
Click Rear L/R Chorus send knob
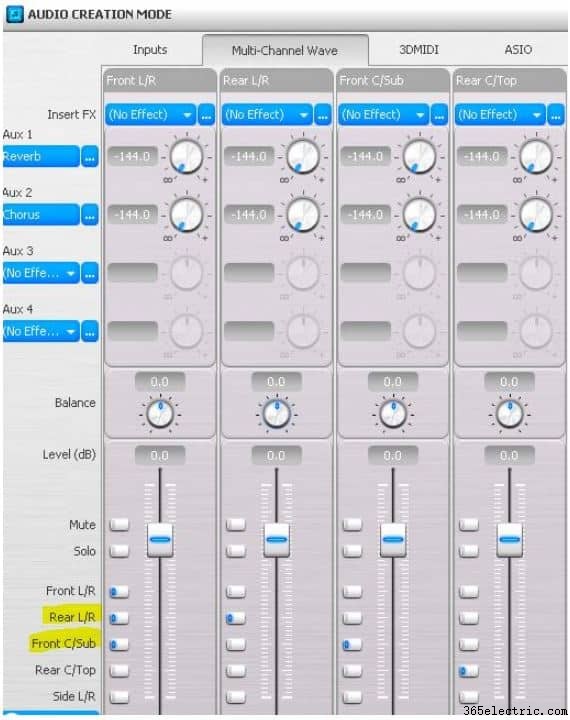click(303, 215)
